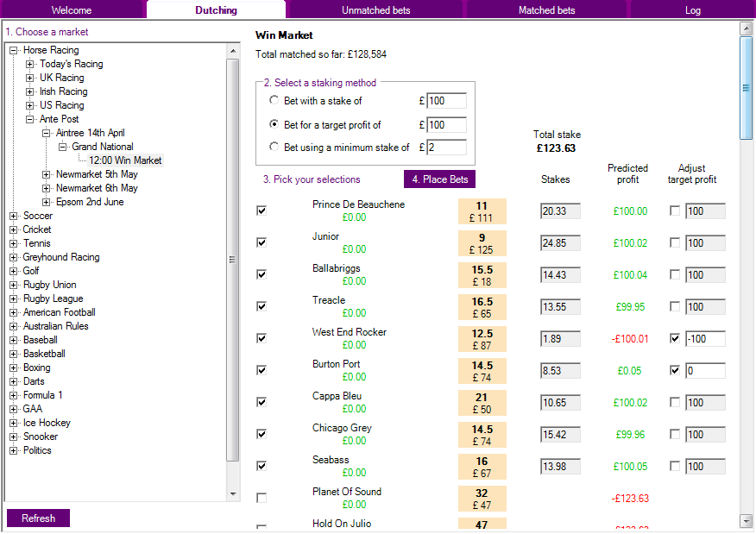Expand the Soccer tree node
Image resolution: width=756 pixels, height=534 pixels.
click(x=14, y=216)
